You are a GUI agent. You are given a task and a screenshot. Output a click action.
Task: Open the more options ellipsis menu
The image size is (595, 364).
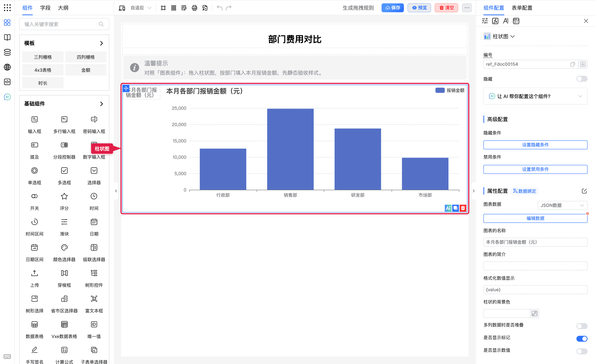(x=467, y=8)
